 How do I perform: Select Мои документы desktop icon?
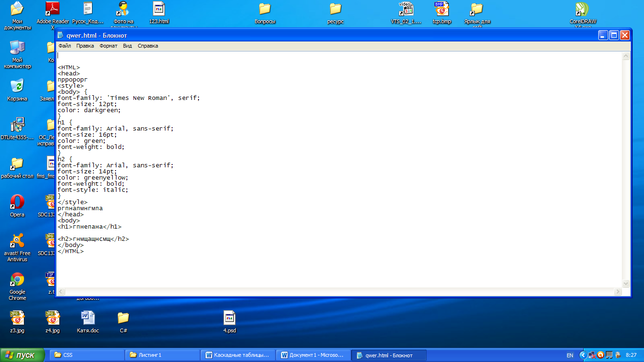(17, 16)
